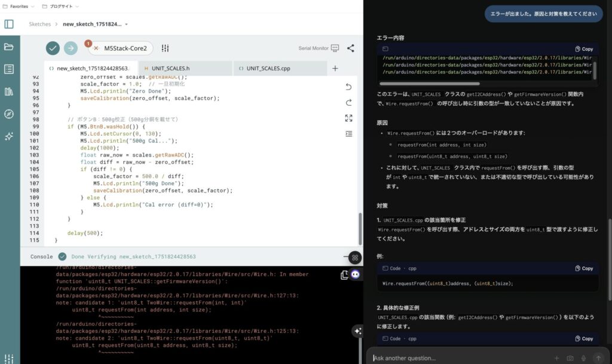This screenshot has width=612, height=364.
Task: Click the plus attach icon in question box
Action: click(556, 358)
